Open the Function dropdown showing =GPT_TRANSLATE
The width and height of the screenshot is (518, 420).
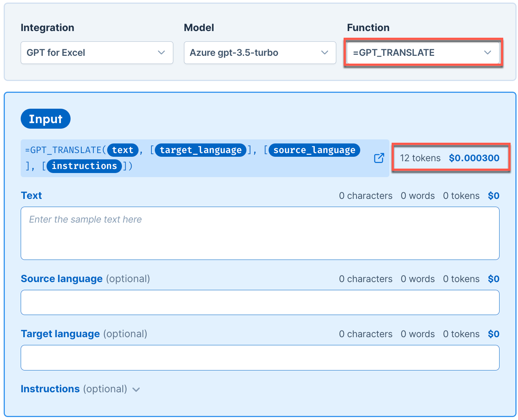(423, 52)
